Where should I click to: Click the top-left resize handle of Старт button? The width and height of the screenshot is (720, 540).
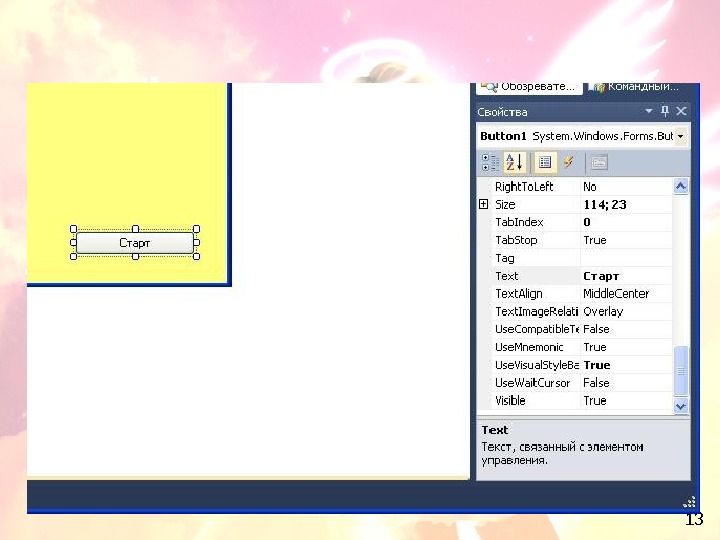[x=73, y=229]
